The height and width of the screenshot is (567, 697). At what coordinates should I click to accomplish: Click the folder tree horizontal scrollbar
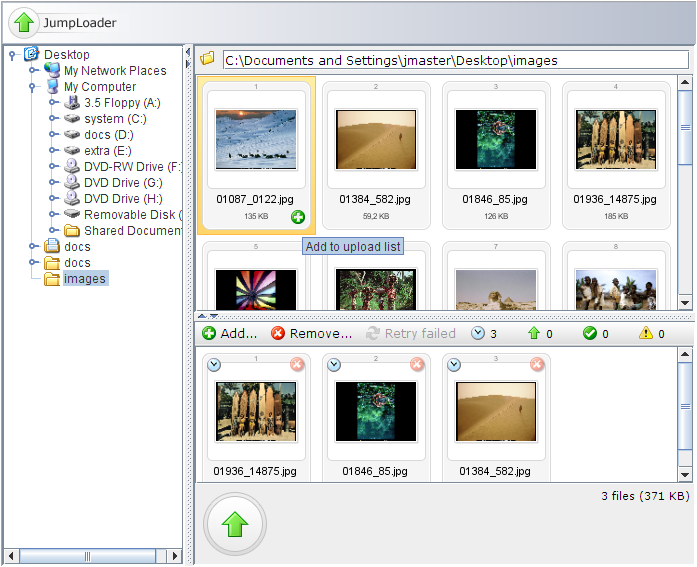pos(90,556)
